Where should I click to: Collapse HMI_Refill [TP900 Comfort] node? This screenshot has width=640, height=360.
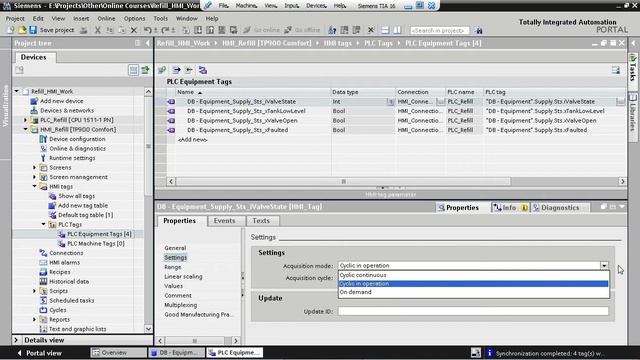[x=26, y=129]
